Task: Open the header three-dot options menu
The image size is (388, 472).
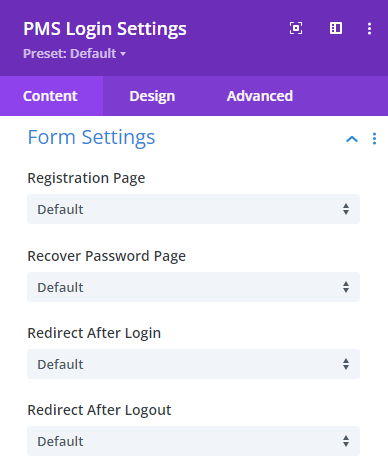Action: (x=369, y=29)
